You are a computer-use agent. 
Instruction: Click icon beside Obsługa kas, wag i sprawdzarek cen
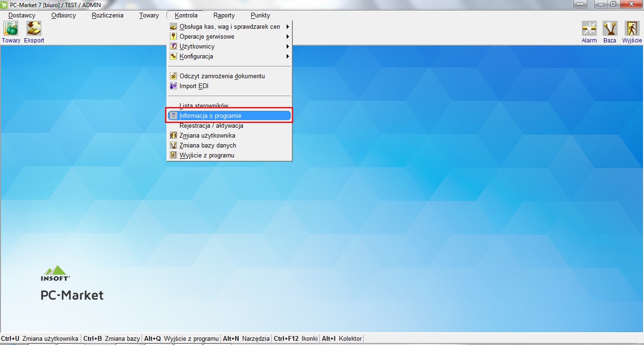click(173, 27)
